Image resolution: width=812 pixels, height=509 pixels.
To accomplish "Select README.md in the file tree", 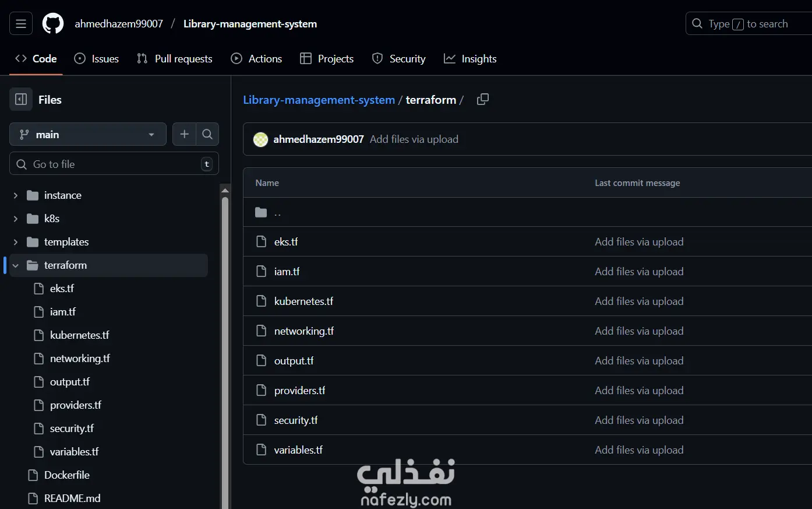I will 72,499.
